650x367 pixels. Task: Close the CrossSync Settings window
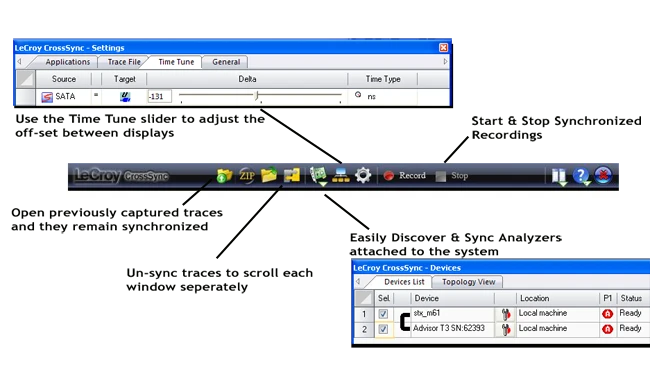pos(444,48)
